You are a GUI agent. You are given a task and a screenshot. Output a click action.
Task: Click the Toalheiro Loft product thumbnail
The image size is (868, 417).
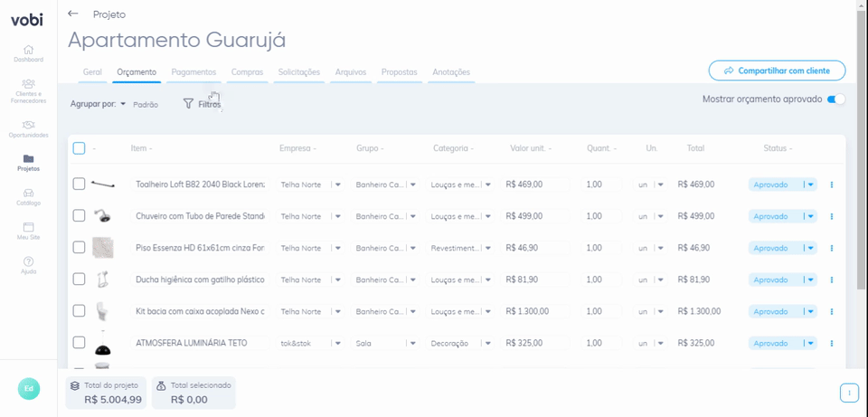pyautogui.click(x=103, y=185)
